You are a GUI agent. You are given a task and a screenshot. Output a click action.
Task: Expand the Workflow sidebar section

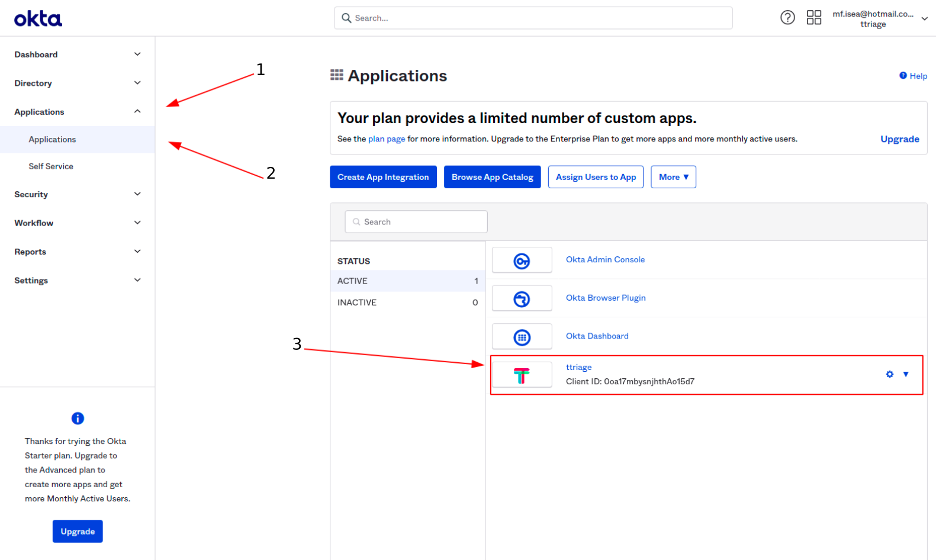point(78,223)
